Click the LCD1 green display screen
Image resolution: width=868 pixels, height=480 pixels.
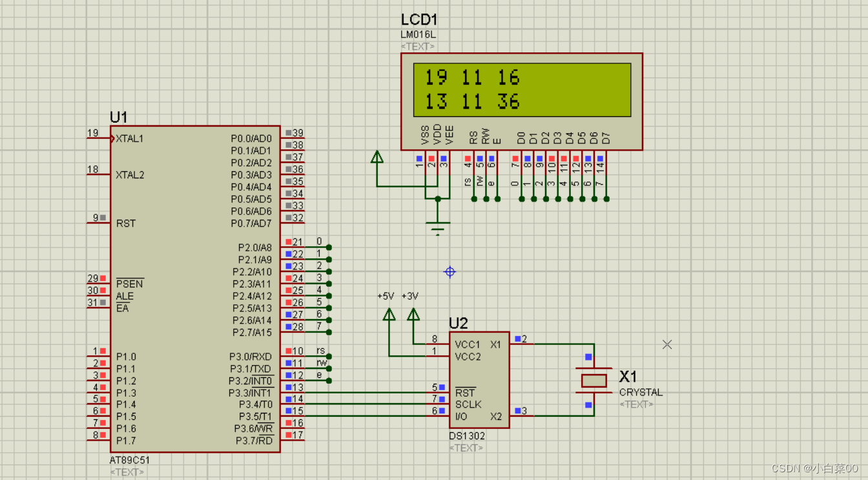(x=522, y=90)
